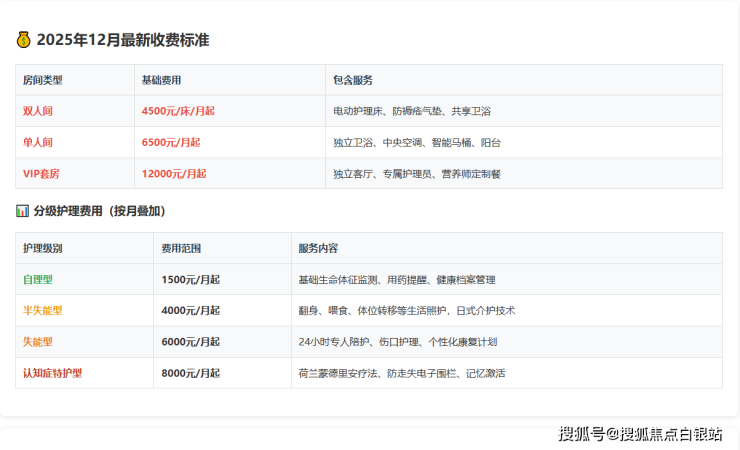Image resolution: width=740 pixels, height=450 pixels.
Task: Click the orange 半失能型 care level
Action: tap(42, 310)
